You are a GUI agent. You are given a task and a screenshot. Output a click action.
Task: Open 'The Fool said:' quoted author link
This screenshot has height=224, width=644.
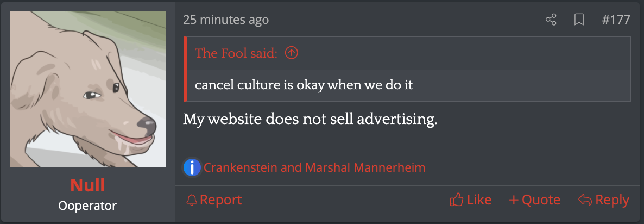coord(236,53)
